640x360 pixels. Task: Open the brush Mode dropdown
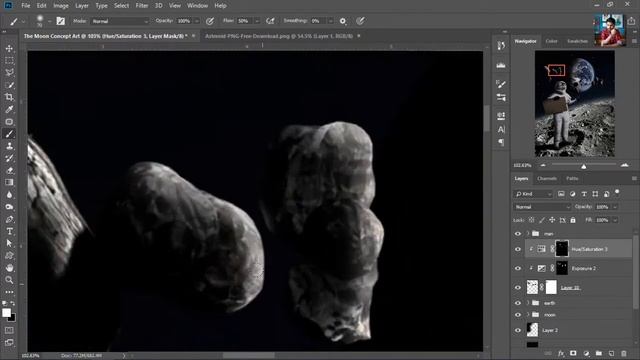click(x=120, y=21)
